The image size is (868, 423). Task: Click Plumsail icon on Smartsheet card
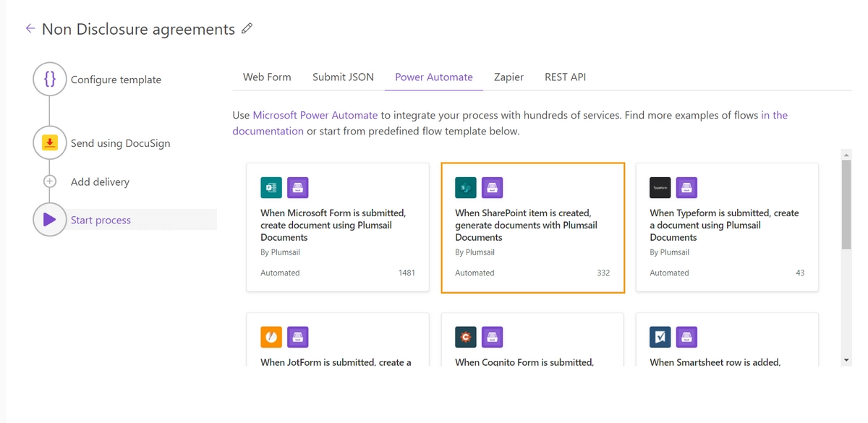(x=687, y=337)
